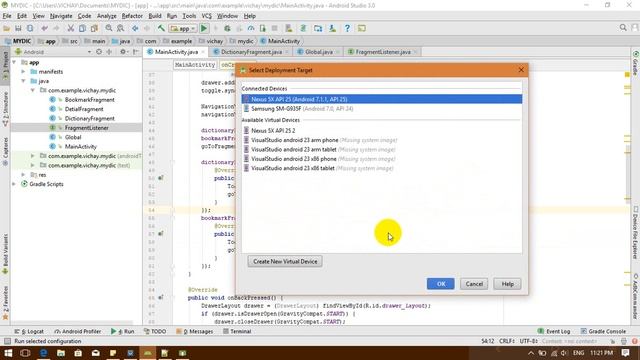The height and width of the screenshot is (360, 640).
Task: Click the MainActivity breadcrumb in navigation bar
Action: 280,41
